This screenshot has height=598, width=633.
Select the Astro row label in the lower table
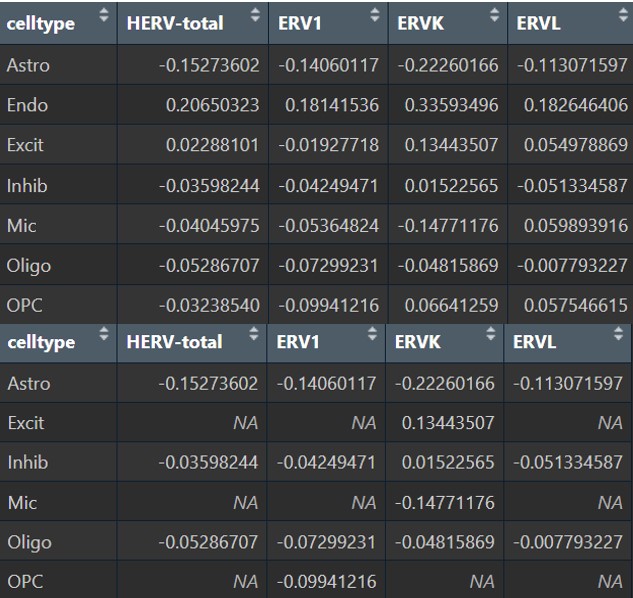(28, 383)
